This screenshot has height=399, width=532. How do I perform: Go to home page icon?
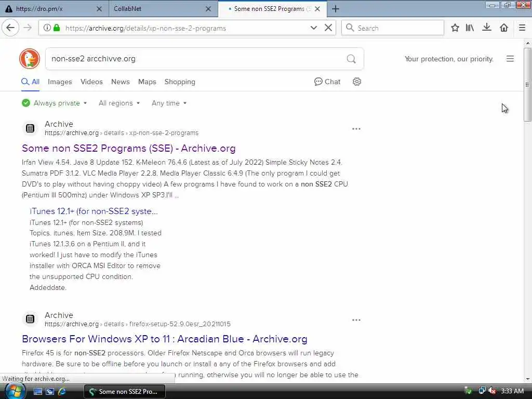tap(504, 28)
